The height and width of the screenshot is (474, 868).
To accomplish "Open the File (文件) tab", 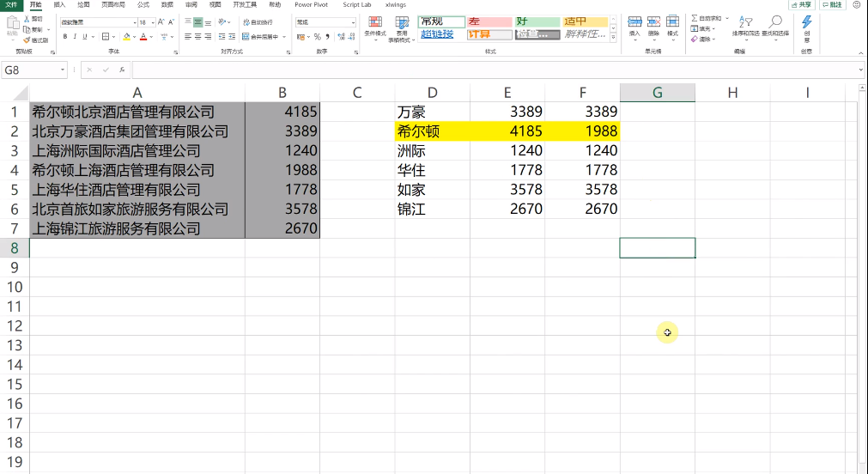I will [11, 4].
